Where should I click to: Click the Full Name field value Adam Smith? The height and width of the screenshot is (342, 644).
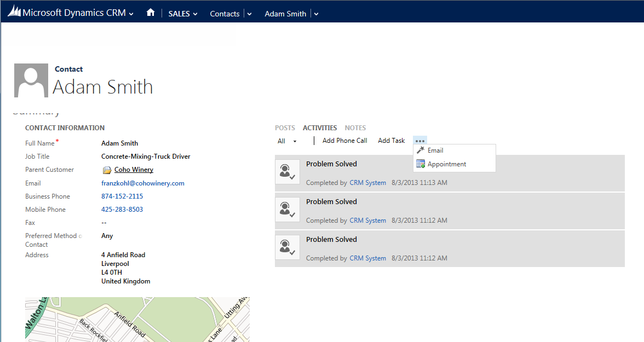[120, 143]
